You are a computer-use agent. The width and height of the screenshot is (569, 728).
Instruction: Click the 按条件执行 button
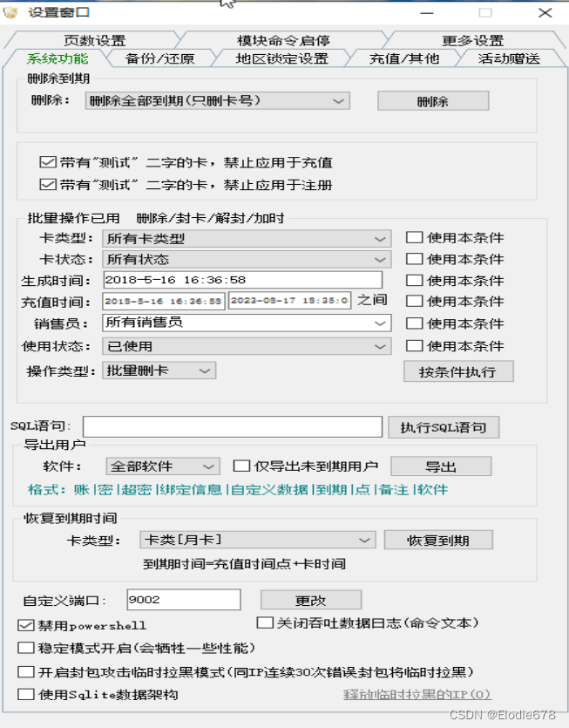458,371
